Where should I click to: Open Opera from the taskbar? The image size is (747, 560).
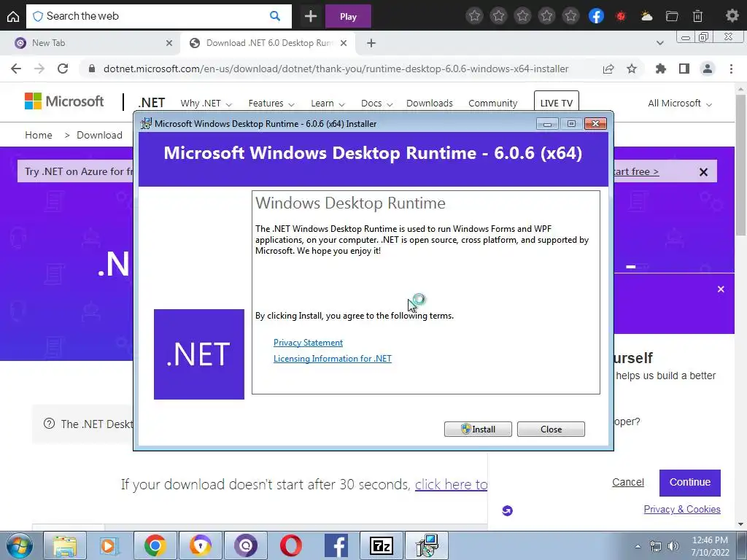[290, 545]
